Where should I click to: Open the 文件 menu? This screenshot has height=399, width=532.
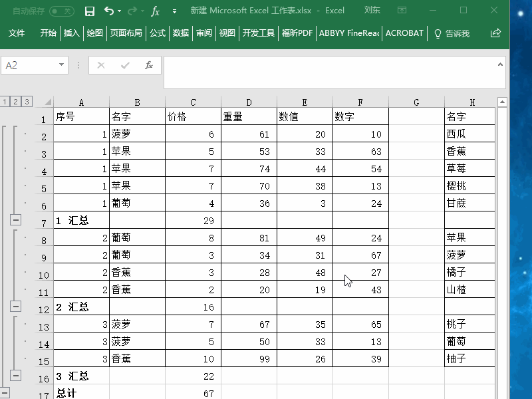(16, 33)
